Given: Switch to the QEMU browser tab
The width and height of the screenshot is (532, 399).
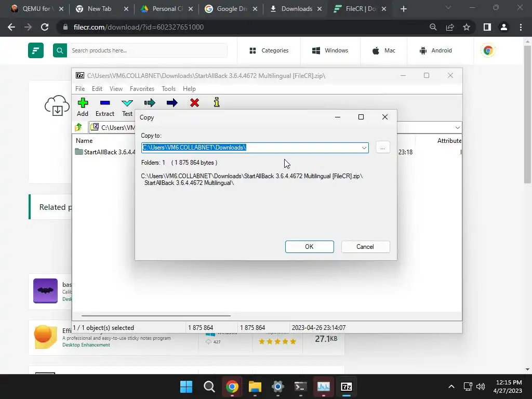Looking at the screenshot, I should click(x=36, y=9).
